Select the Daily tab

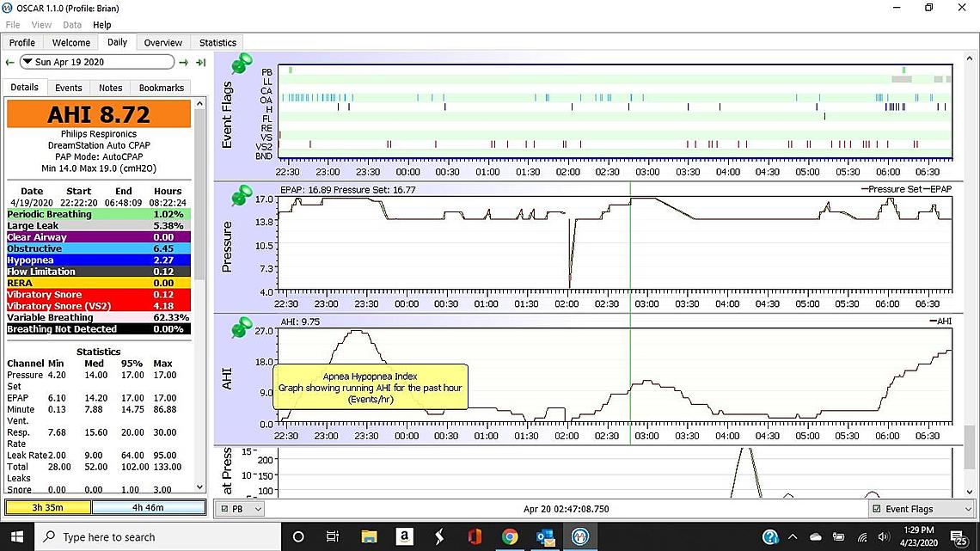117,42
